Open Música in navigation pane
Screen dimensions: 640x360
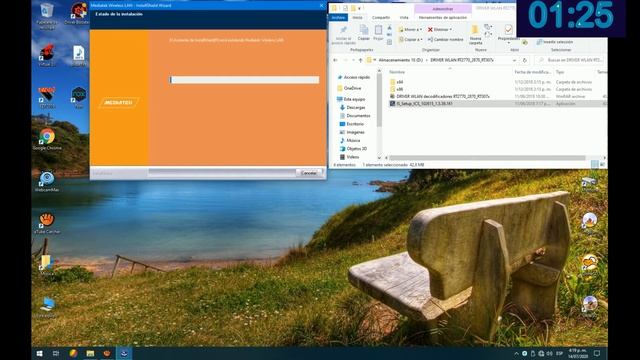353,140
